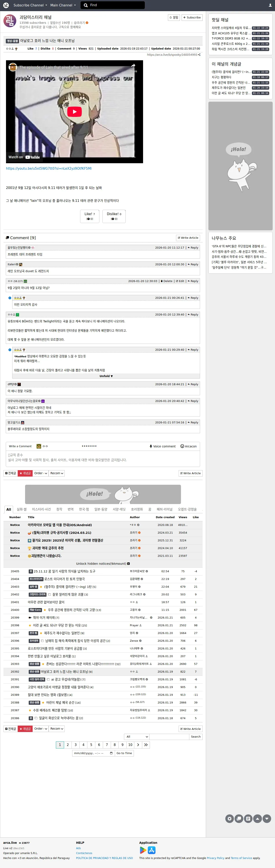275x868 pixels.
Task: Open article 우주 공간에 영원히 간직된 나의 고향
Action: pos(71,610)
